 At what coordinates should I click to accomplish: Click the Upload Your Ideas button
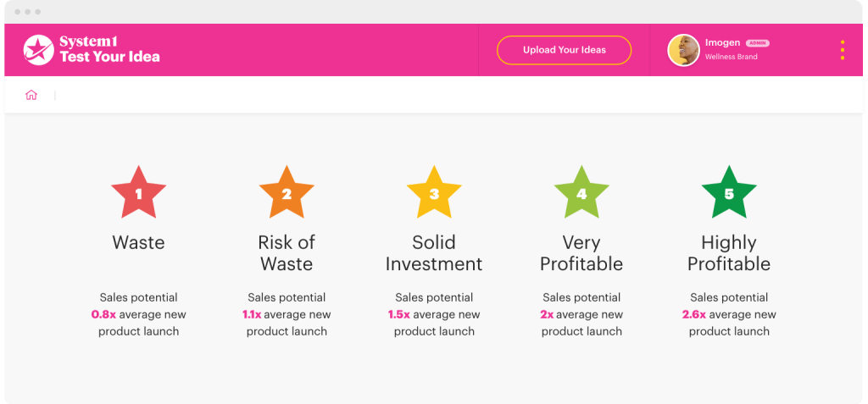pos(564,50)
